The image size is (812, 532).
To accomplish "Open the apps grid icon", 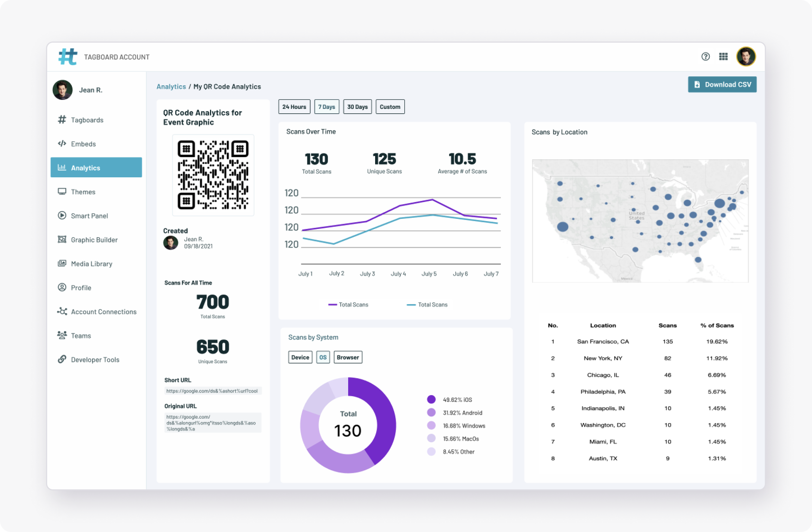I will click(723, 56).
